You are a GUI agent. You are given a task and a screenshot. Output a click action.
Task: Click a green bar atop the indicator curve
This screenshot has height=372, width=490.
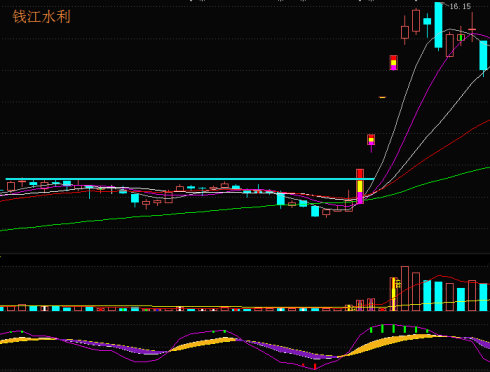382,328
